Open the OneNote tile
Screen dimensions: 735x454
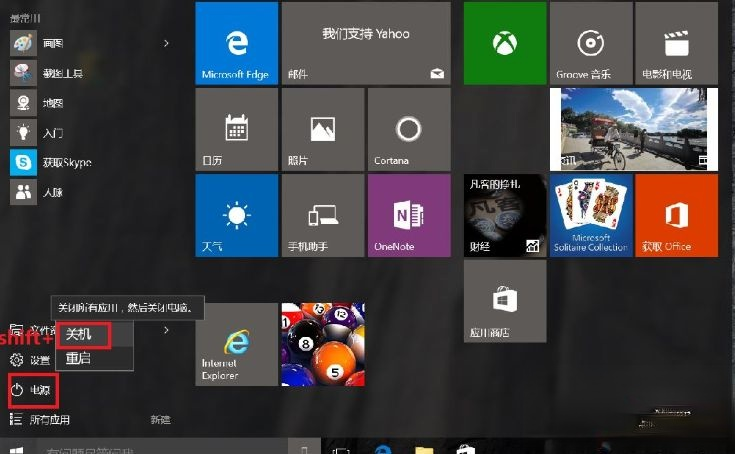click(x=409, y=216)
